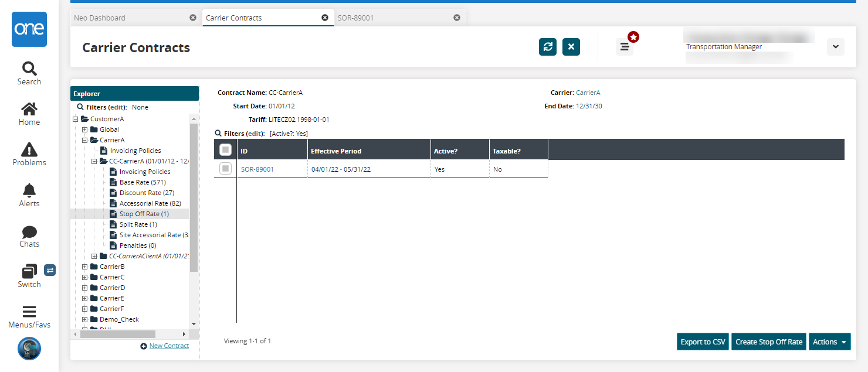This screenshot has height=372, width=868.
Task: Edit the Explorer filters
Action: (117, 107)
